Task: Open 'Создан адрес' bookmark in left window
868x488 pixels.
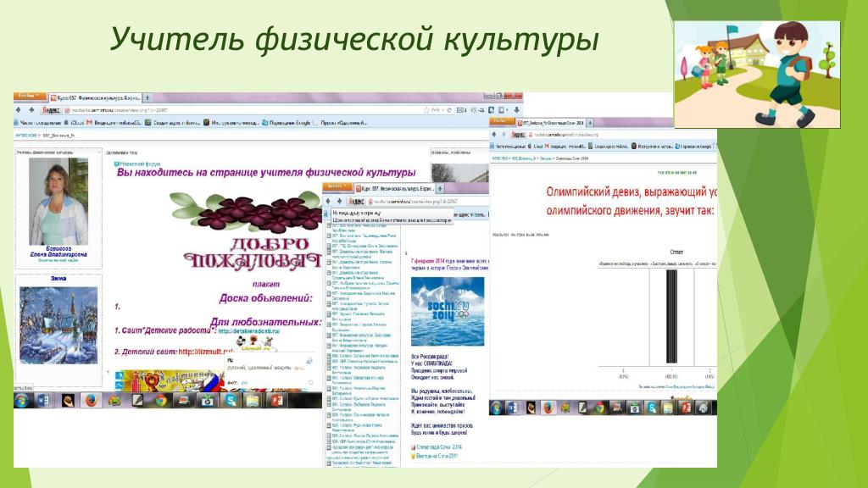Action: pyautogui.click(x=173, y=123)
